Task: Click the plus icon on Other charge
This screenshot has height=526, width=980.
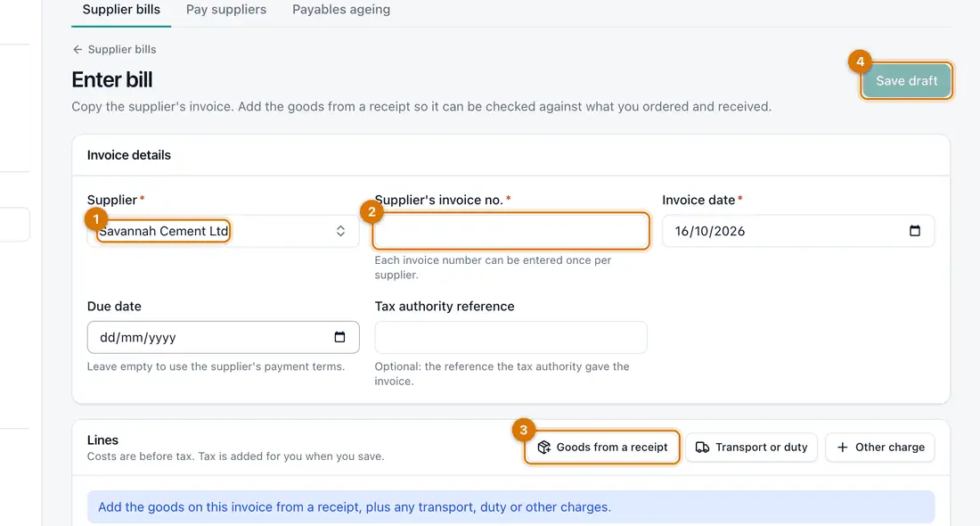Action: [843, 448]
